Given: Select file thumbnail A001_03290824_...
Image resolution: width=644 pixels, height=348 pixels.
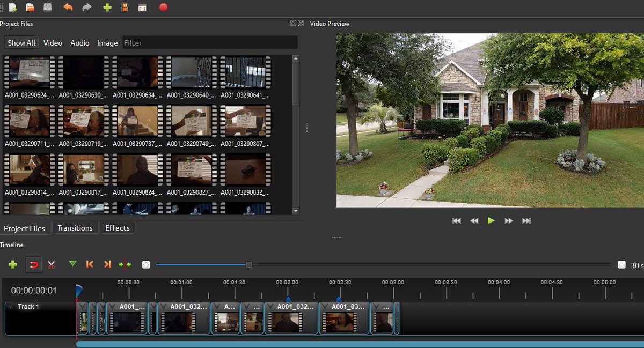Looking at the screenshot, I should (137, 169).
